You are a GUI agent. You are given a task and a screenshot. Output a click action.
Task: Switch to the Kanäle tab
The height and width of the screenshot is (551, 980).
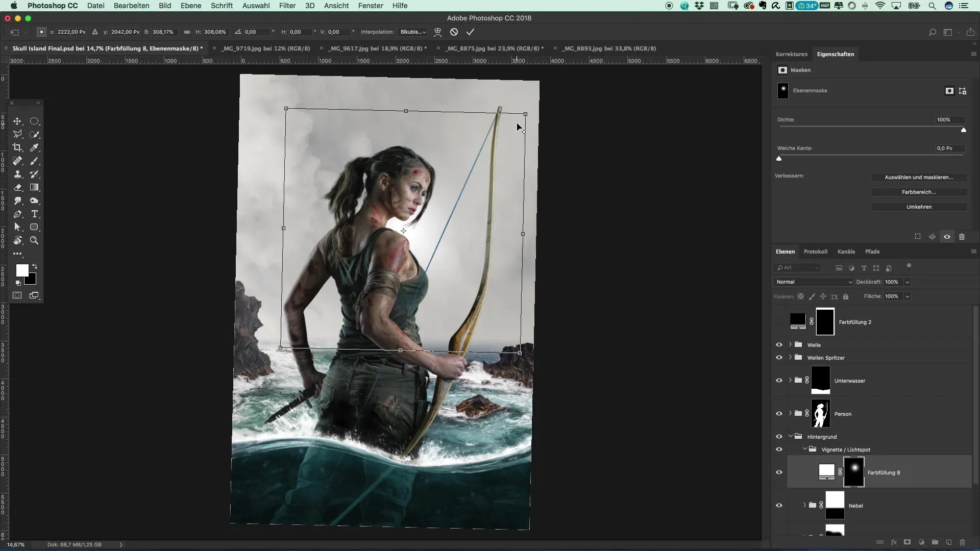click(x=846, y=252)
